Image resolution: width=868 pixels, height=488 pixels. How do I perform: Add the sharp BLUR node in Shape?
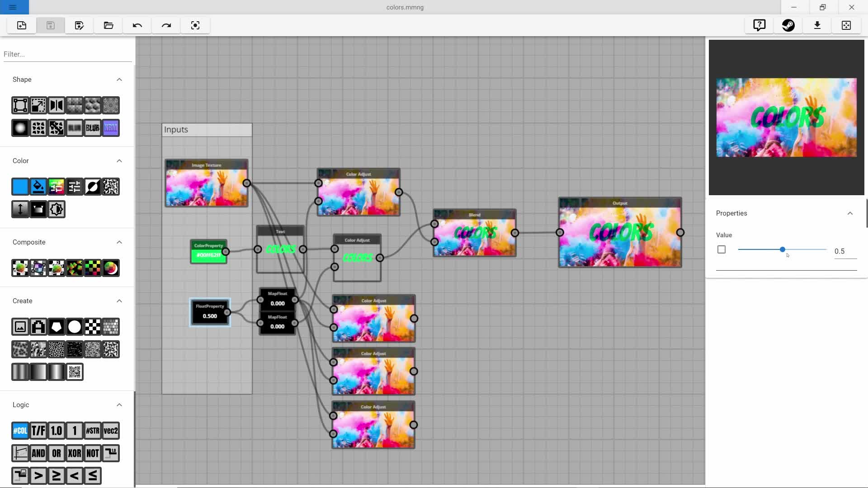click(93, 128)
